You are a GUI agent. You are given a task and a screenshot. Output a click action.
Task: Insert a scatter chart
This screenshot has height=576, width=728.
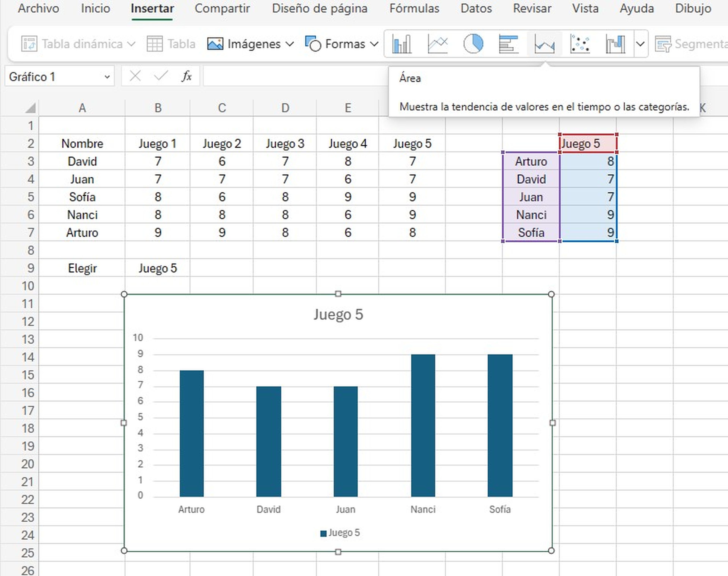tap(580, 44)
